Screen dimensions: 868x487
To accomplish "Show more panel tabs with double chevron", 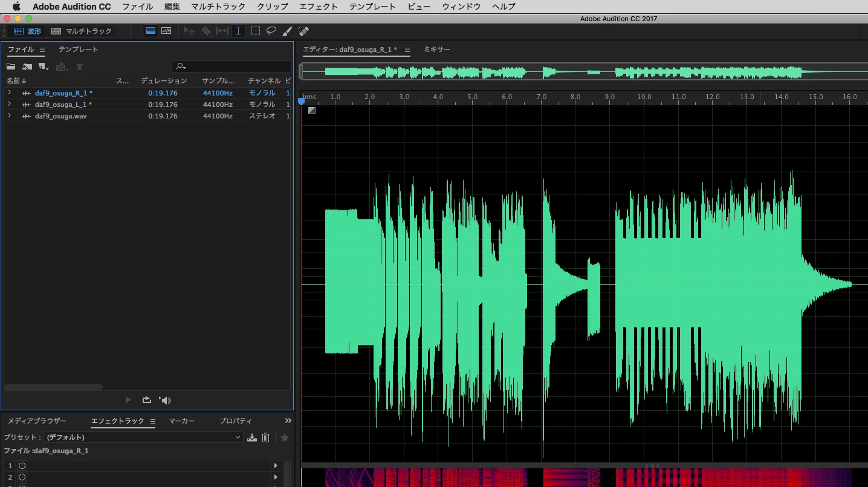I will [288, 421].
